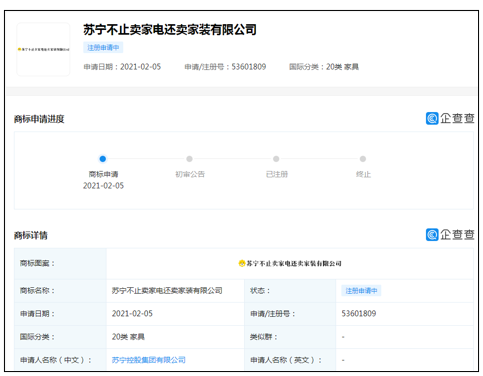
Task: Click the page title 苏宁不止卖家电还卖家装有限公司
Action: (170, 30)
